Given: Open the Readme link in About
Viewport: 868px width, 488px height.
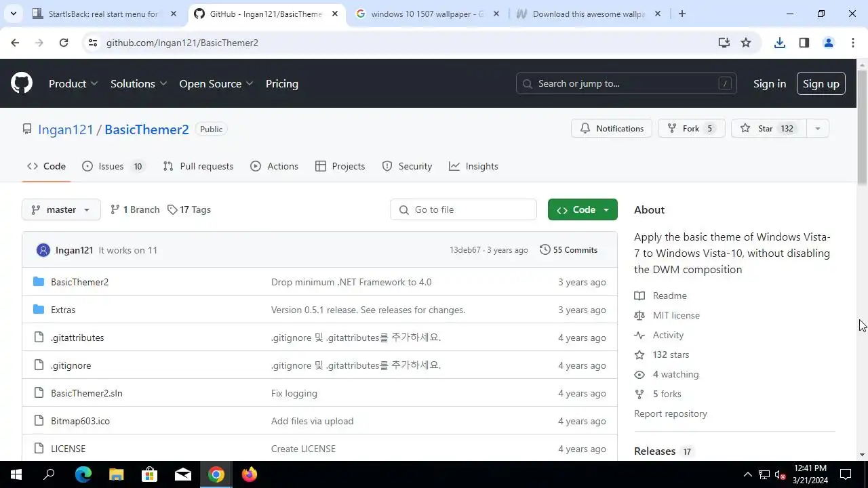Looking at the screenshot, I should pyautogui.click(x=669, y=296).
